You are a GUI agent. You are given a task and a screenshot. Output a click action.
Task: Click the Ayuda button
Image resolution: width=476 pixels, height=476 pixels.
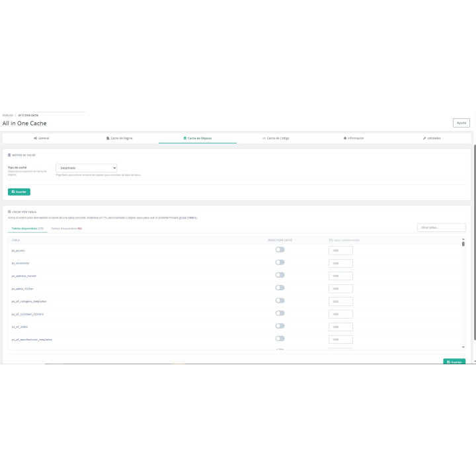coord(461,123)
